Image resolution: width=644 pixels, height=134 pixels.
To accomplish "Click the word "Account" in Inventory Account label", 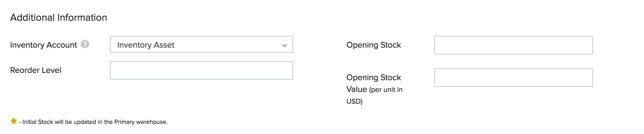I will point(62,45).
